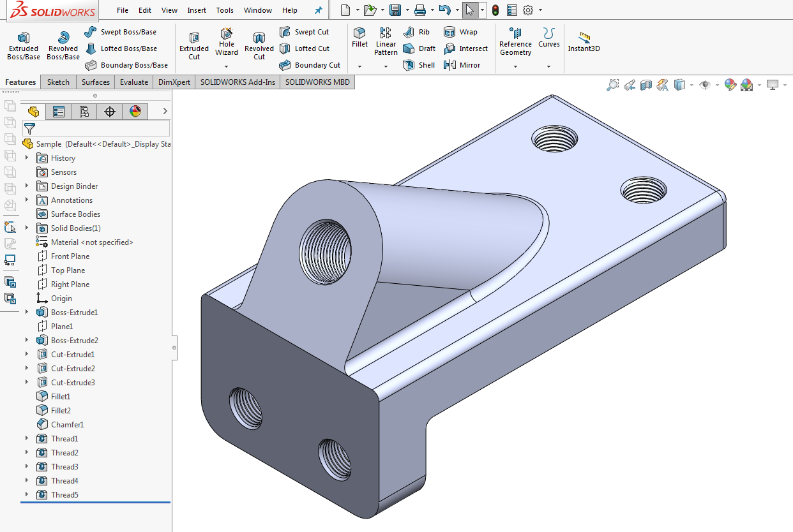This screenshot has height=532, width=793.
Task: Open the SOLIDWORKS Add-Ins tab
Action: [238, 82]
